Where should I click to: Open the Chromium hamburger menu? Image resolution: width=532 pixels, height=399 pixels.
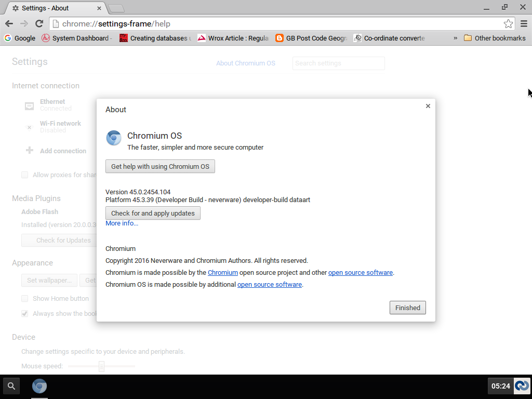(524, 24)
